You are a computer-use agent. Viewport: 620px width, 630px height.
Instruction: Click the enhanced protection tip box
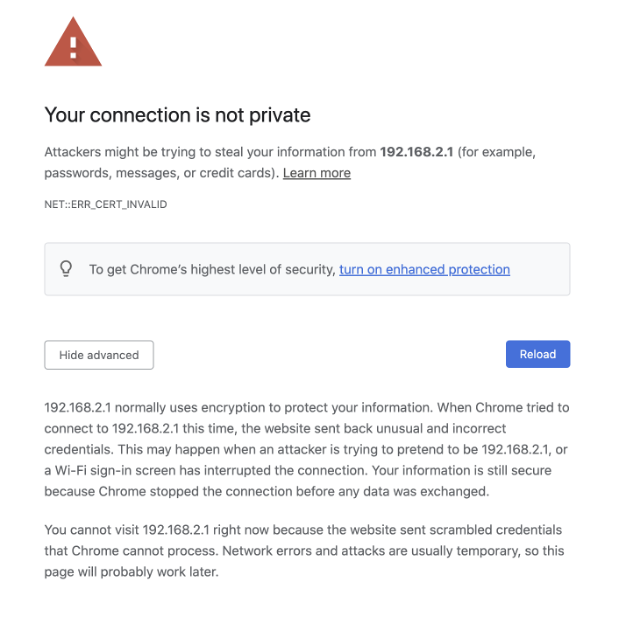(x=307, y=269)
